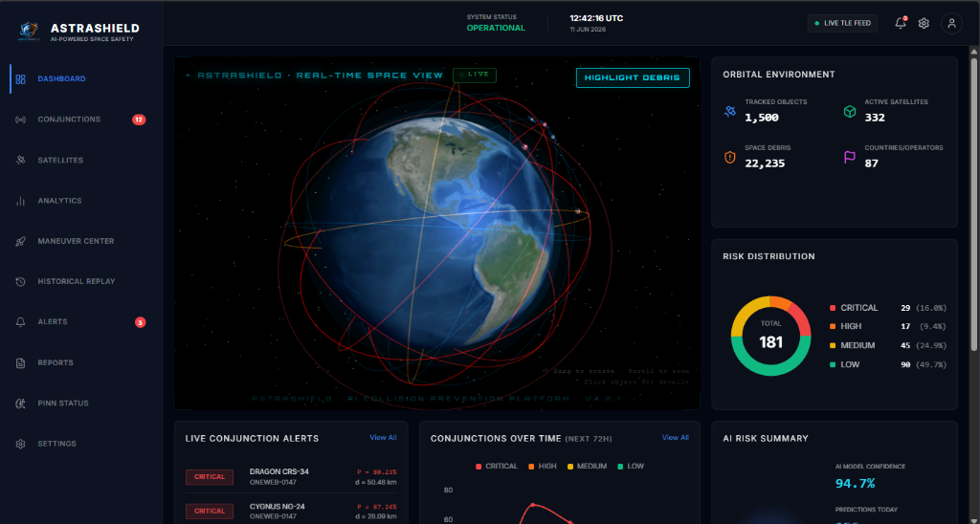The height and width of the screenshot is (524, 980).
Task: Click the Alerts bell icon in sidebar
Action: point(21,322)
